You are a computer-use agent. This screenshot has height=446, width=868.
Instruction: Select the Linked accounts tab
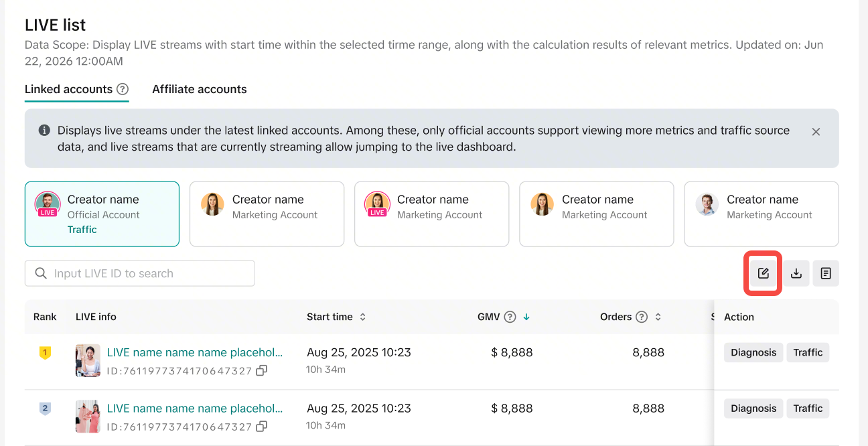click(68, 89)
